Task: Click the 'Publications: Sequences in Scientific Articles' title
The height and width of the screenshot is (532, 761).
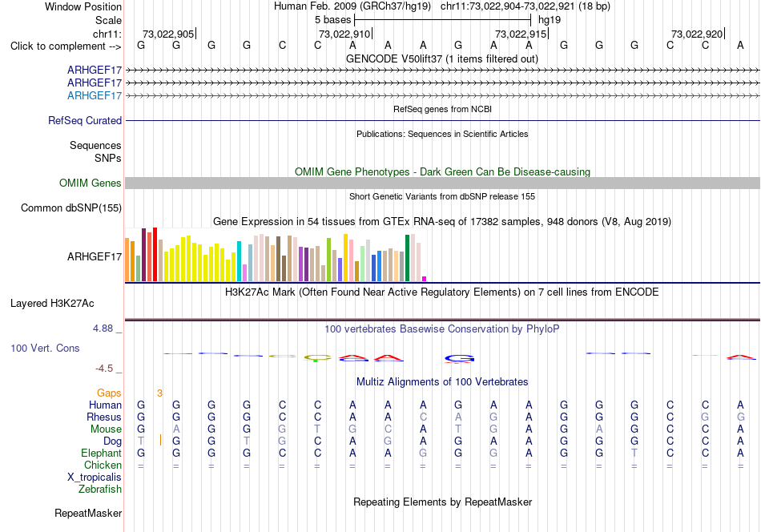Action: [442, 134]
